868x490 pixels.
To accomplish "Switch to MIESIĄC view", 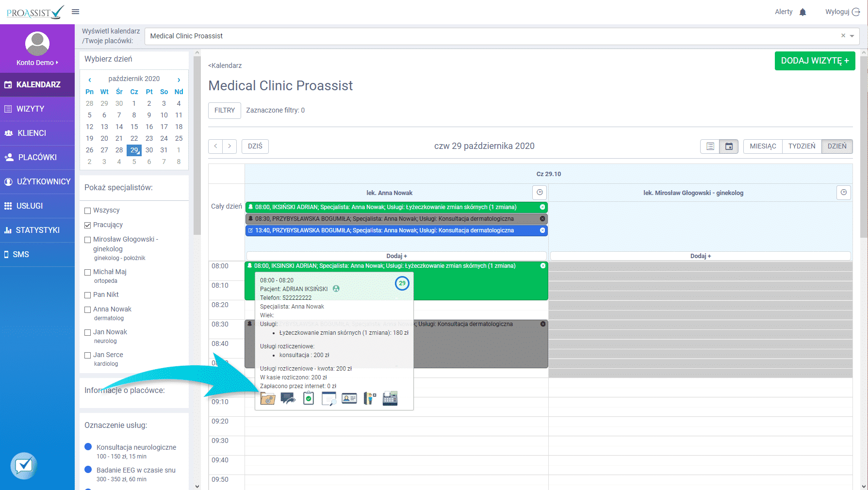I will pyautogui.click(x=763, y=146).
